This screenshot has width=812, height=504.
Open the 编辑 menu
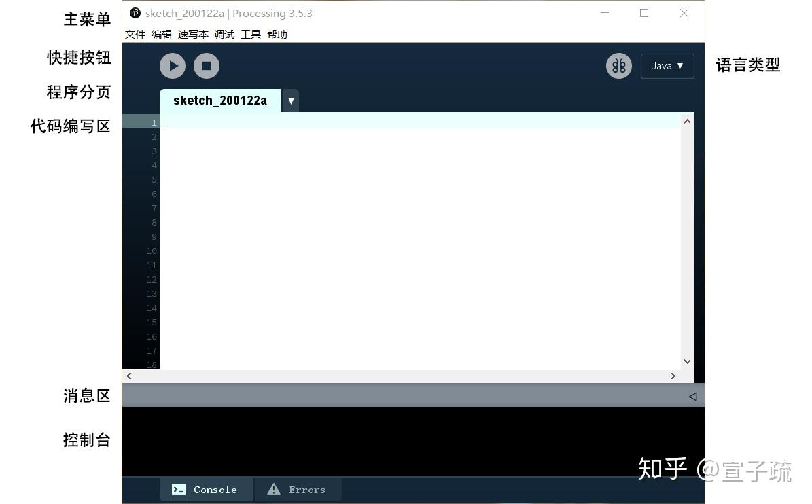(x=162, y=34)
